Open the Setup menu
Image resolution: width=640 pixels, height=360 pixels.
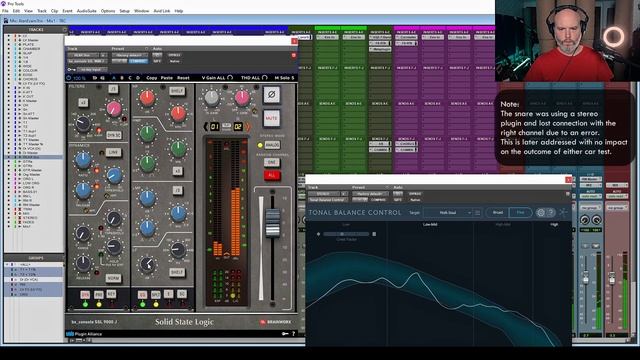(124, 11)
